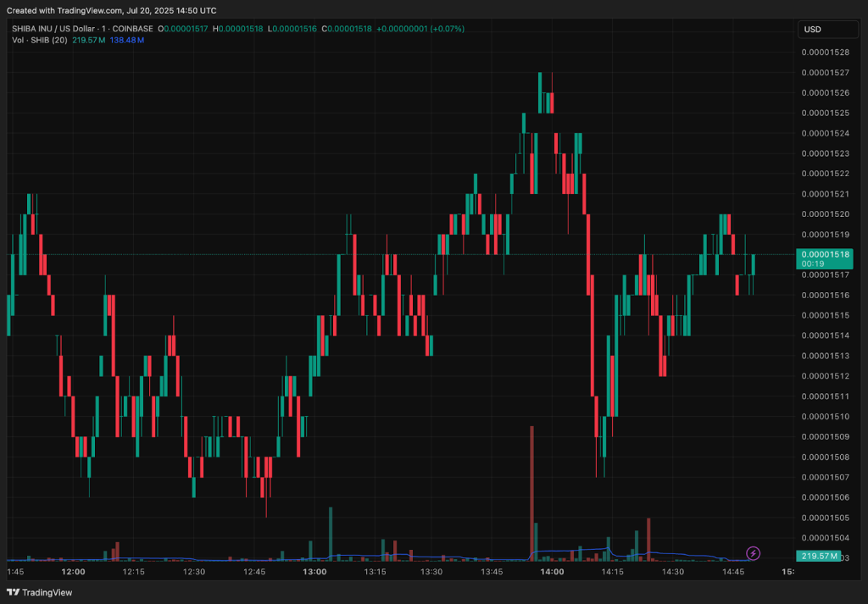This screenshot has height=604, width=868.
Task: Click the 12:00 time axis label
Action: (x=73, y=572)
